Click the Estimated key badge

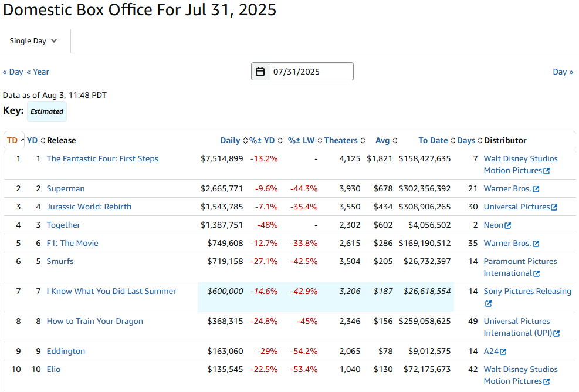tap(47, 111)
